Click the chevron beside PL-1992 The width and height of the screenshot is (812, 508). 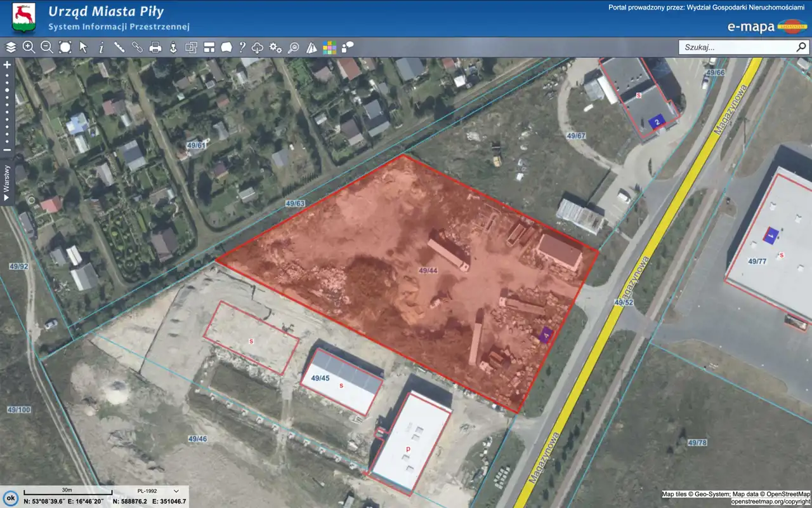click(176, 491)
